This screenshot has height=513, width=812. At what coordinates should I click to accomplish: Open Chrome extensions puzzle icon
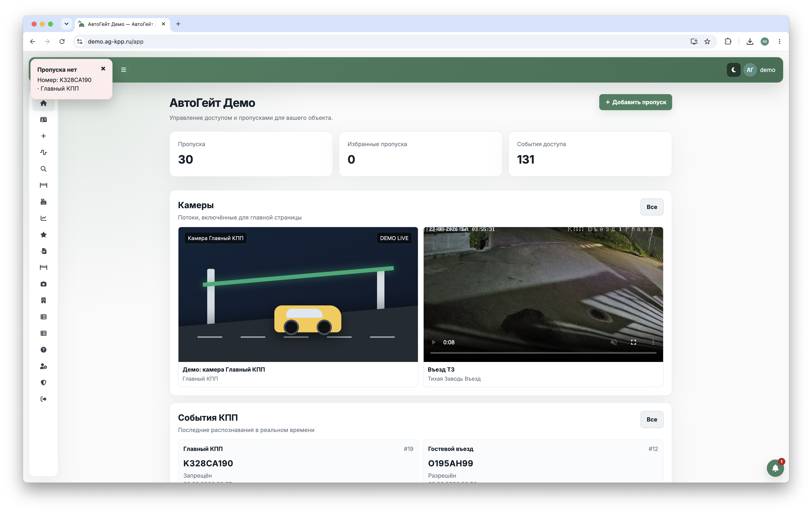pos(728,42)
